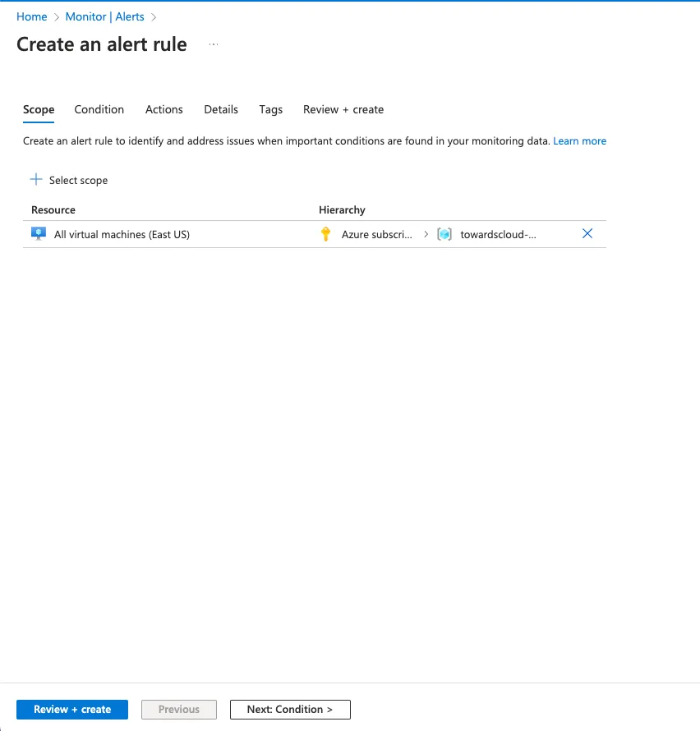The width and height of the screenshot is (700, 731).
Task: Open the ellipsis menu beside the title
Action: tap(214, 44)
